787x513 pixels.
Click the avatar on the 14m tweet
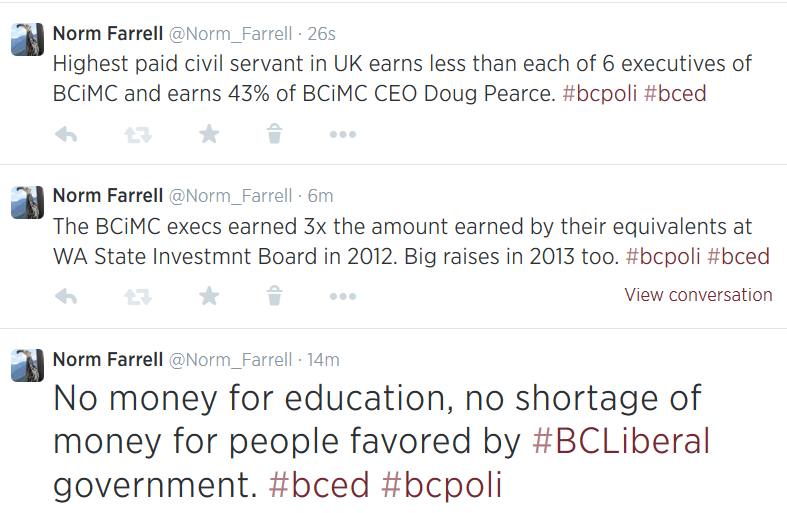(x=26, y=366)
